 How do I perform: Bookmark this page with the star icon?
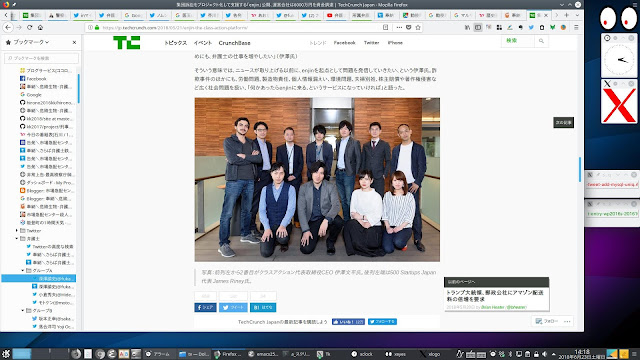click(x=418, y=27)
